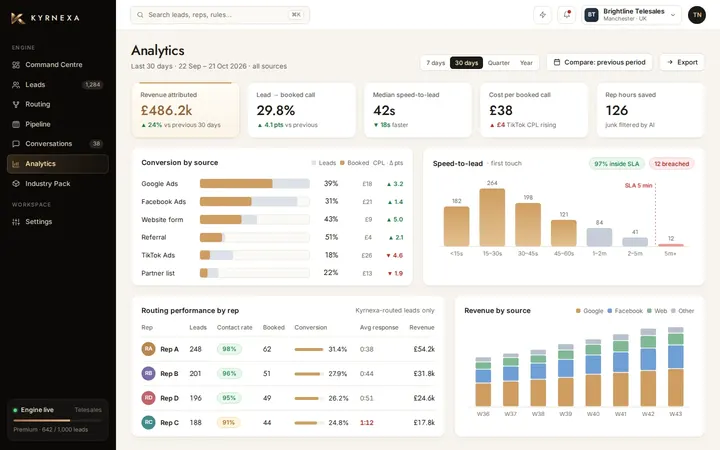720x450 pixels.
Task: Click the W43 bar in Revenue chart
Action: (675, 366)
